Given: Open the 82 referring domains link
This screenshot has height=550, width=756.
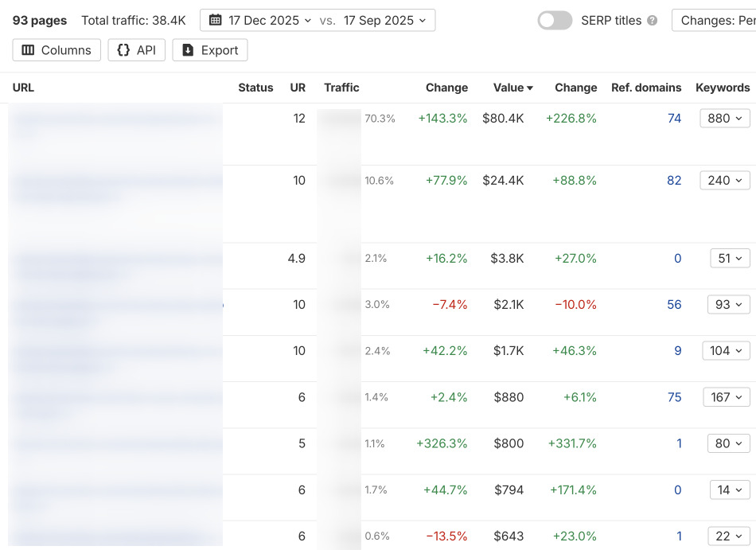Looking at the screenshot, I should click(674, 181).
